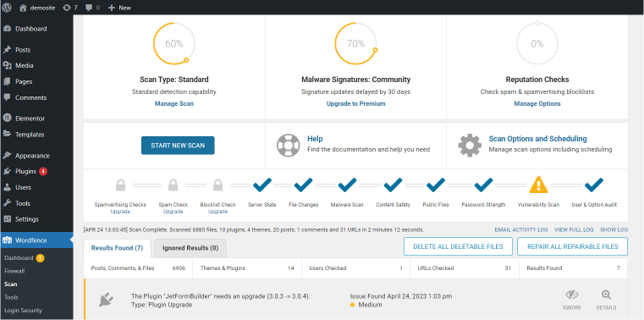Click the plus icon beside New

tap(112, 8)
